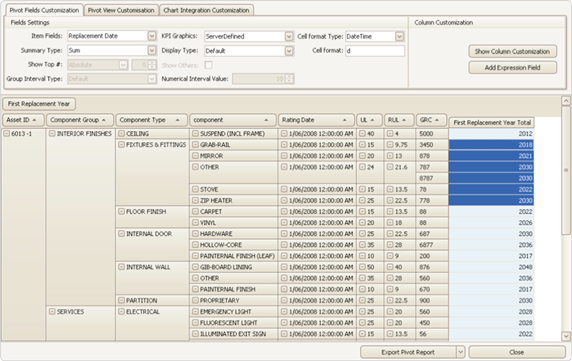Sort by the Rating Date header arrow
This screenshot has height=361, width=572.
344,120
